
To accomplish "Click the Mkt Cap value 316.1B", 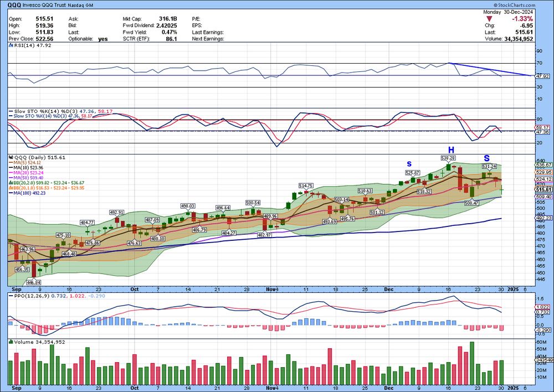I will pyautogui.click(x=168, y=19).
